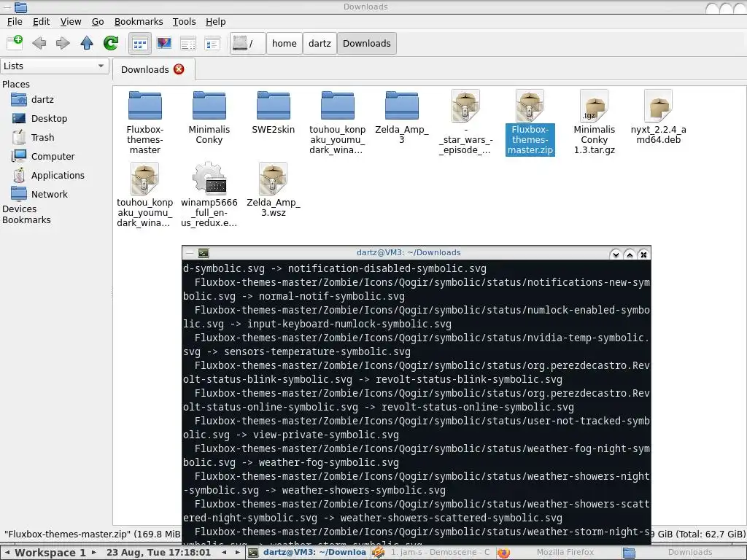Select the Bookmarks heading in sidebar

[26, 220]
